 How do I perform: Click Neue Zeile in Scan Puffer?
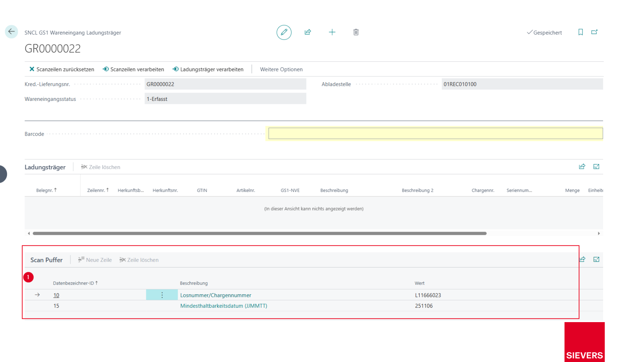[x=95, y=260]
